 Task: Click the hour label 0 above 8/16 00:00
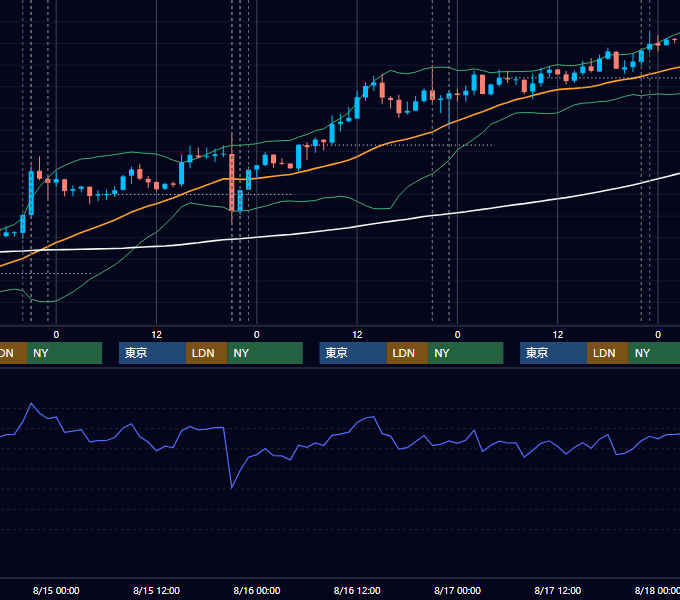(257, 335)
